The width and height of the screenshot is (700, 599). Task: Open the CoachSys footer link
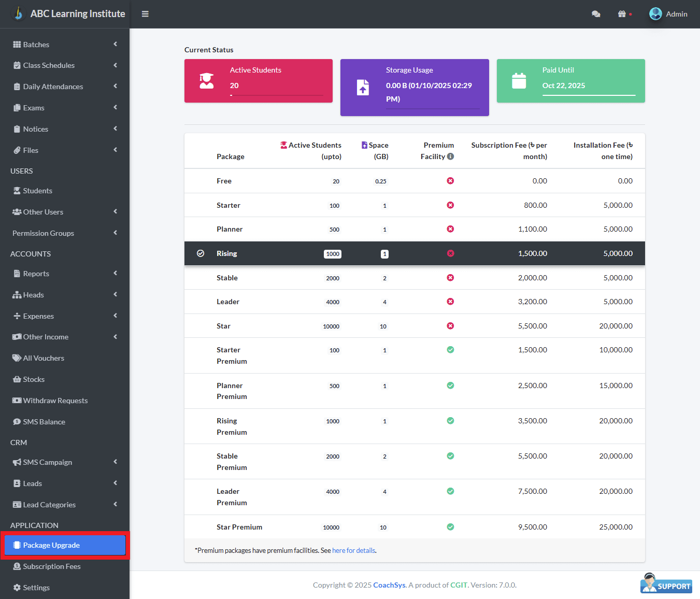pyautogui.click(x=389, y=585)
